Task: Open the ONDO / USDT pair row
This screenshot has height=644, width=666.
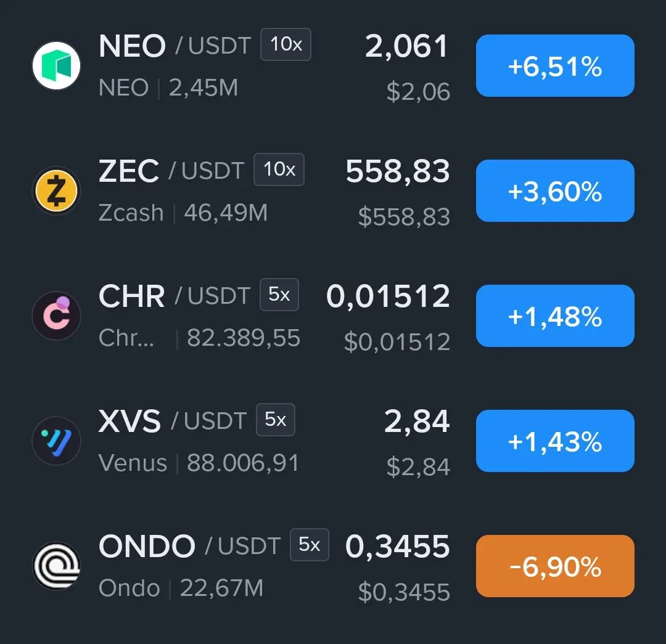Action: click(x=333, y=566)
